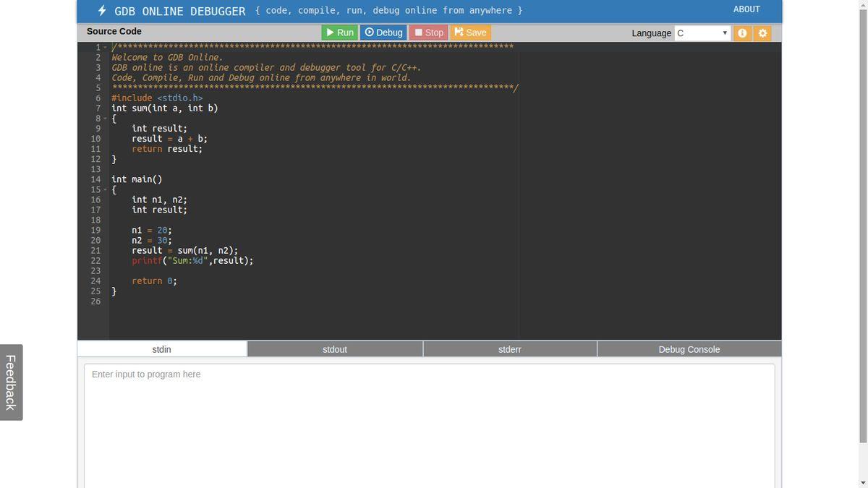
Task: Switch to the stdout tab
Action: tap(335, 349)
